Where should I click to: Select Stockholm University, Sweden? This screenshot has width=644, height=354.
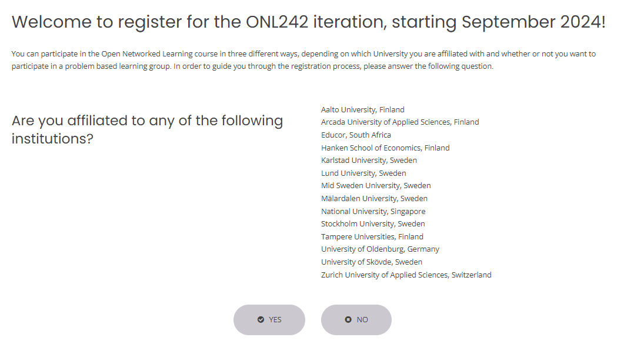click(x=373, y=223)
